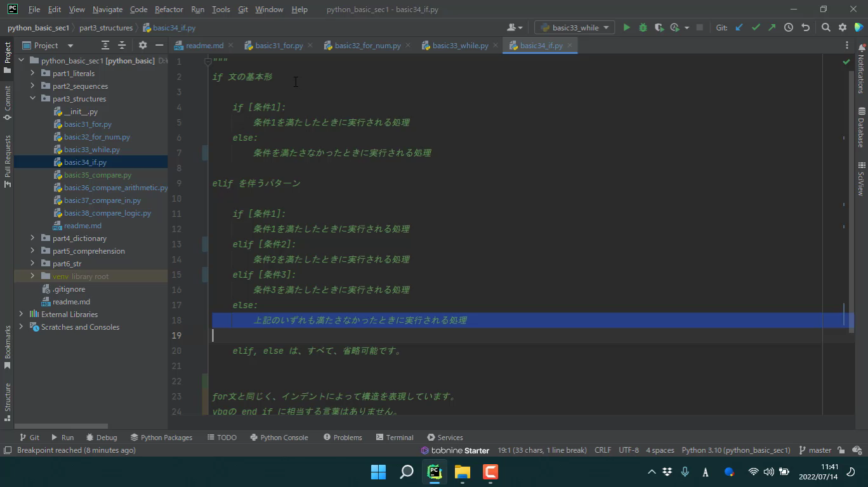Switch to basic32_for_num.py editor tab
Image resolution: width=868 pixels, height=487 pixels.
[367, 46]
